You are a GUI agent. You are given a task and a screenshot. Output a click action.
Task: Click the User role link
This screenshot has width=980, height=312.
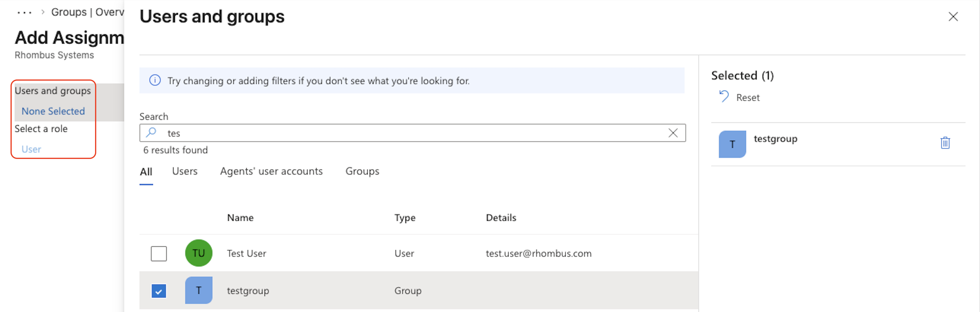point(31,149)
